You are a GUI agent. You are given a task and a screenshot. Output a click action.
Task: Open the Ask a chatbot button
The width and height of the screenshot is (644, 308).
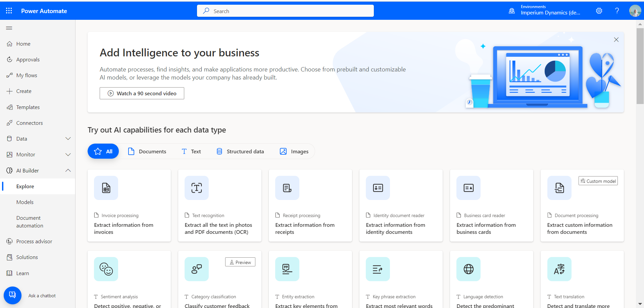[x=12, y=295]
